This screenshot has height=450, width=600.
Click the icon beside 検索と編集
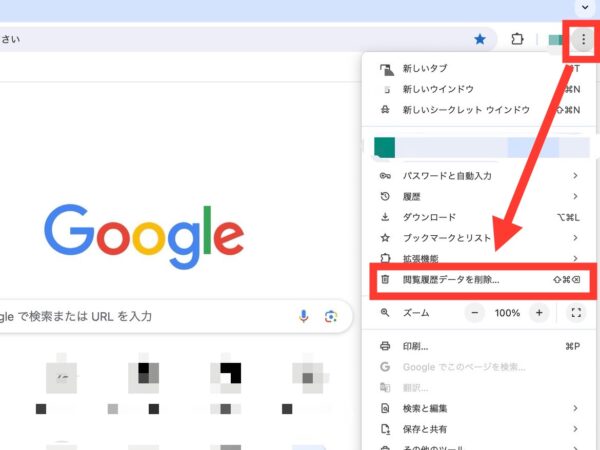click(x=385, y=408)
